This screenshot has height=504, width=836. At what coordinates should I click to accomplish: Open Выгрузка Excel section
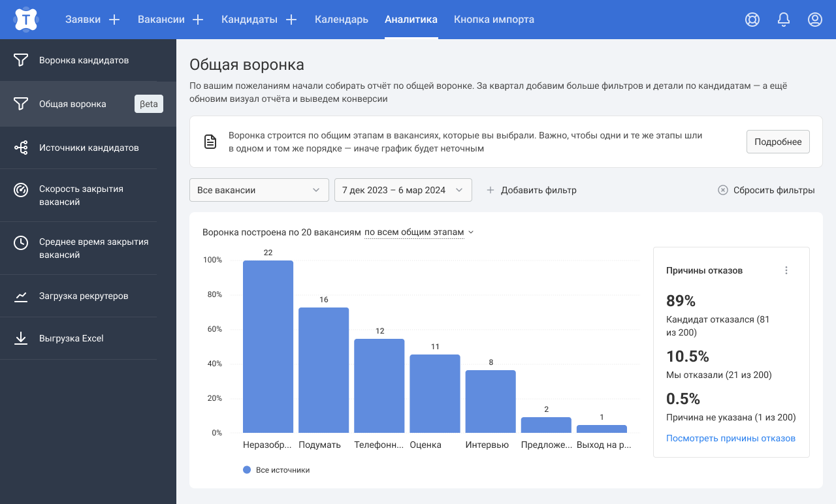88,338
